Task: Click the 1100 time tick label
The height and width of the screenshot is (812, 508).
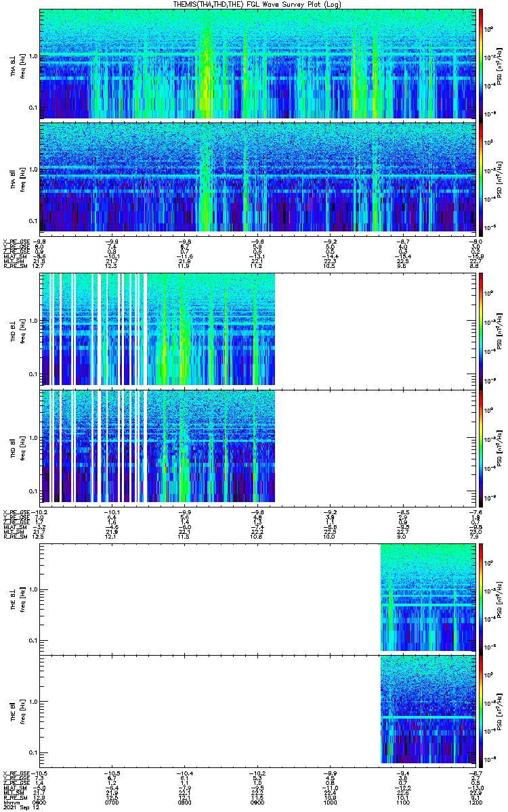Action: (402, 802)
